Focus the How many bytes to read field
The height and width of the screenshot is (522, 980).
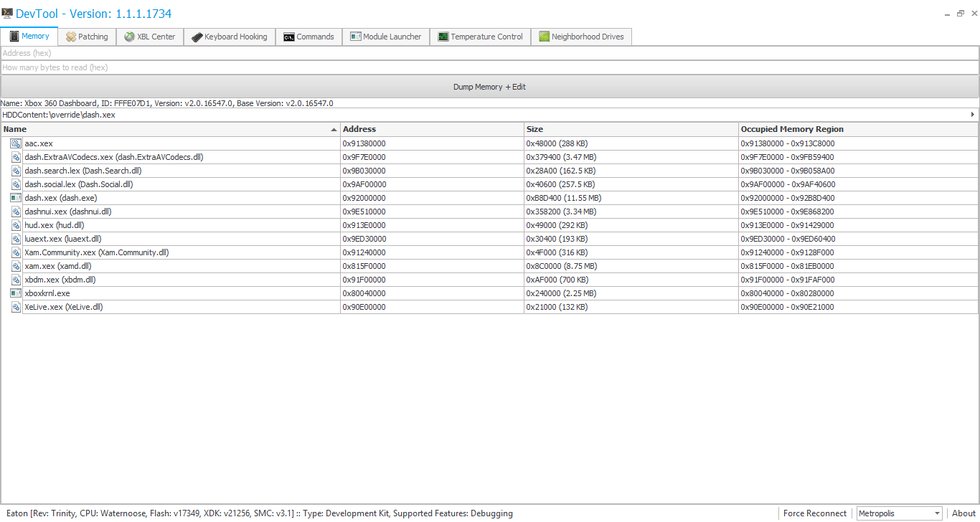[x=489, y=67]
